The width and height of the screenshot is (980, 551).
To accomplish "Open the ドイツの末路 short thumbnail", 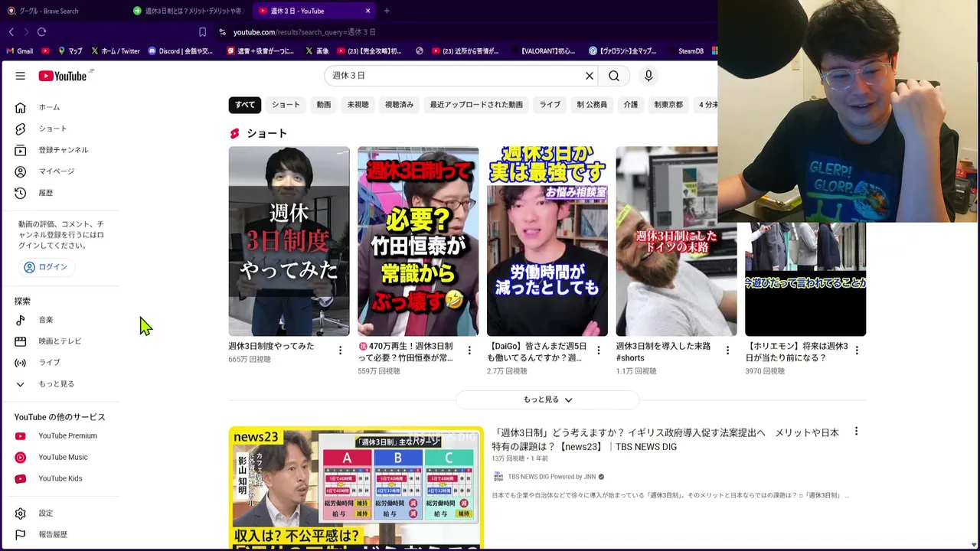I will pyautogui.click(x=676, y=241).
